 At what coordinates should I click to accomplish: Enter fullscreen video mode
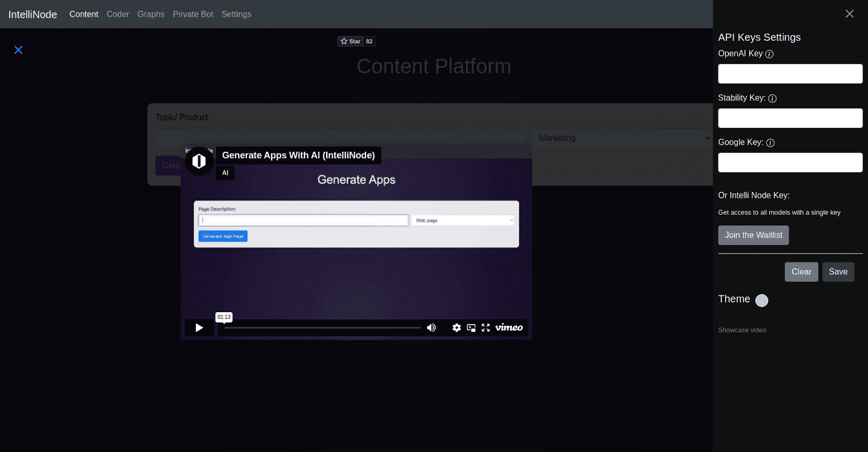pyautogui.click(x=486, y=328)
